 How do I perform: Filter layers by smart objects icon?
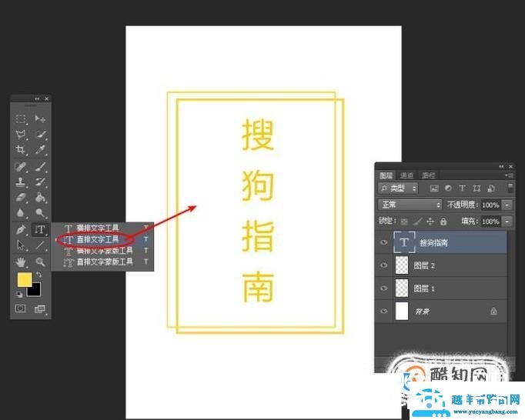[491, 188]
